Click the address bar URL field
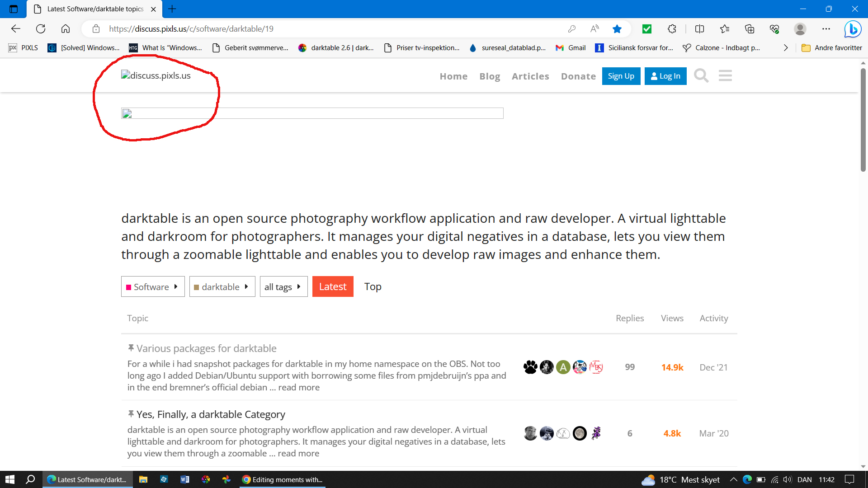Screen dimensions: 868x488 pos(316,29)
